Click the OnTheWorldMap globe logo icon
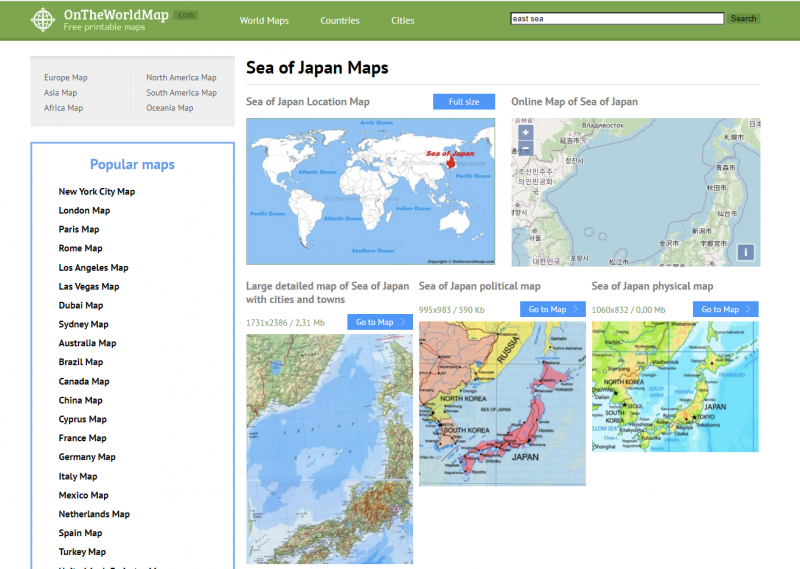Screen dimensions: 800x569 point(43,20)
